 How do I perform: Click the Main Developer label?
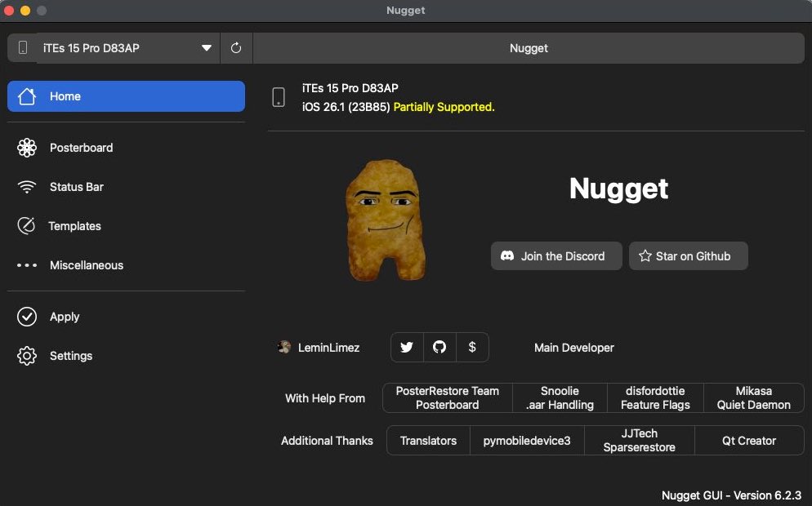574,348
